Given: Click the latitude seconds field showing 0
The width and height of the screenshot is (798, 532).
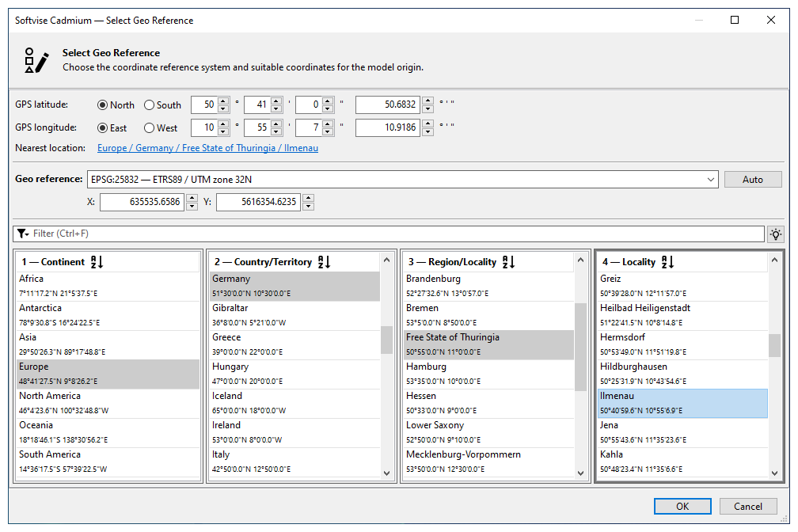Looking at the screenshot, I should click(x=310, y=104).
